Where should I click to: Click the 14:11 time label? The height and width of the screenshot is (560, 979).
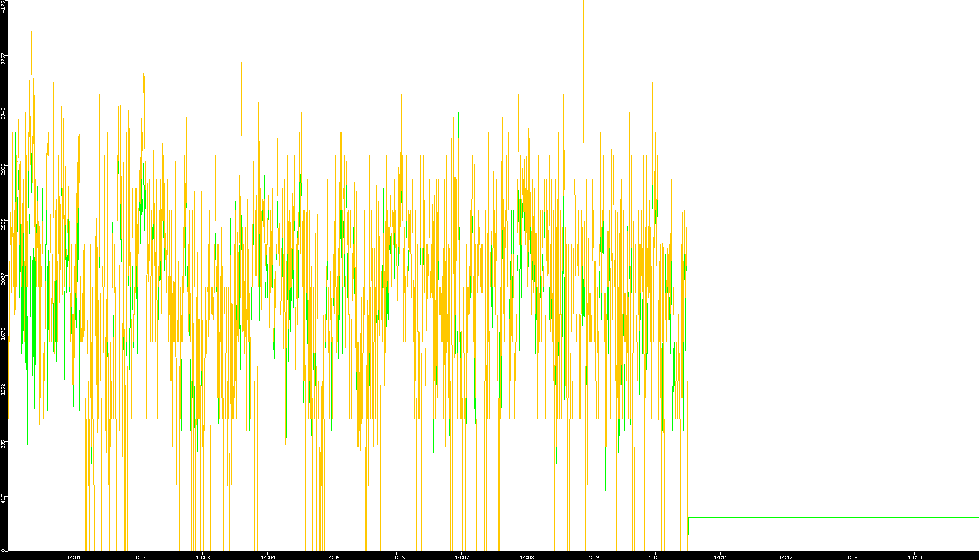click(721, 557)
